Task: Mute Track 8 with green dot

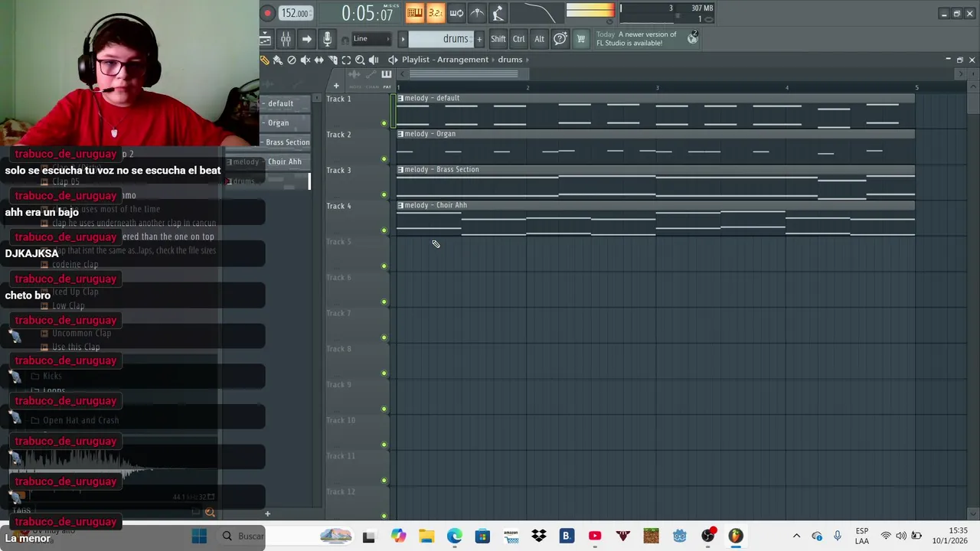Action: (384, 373)
